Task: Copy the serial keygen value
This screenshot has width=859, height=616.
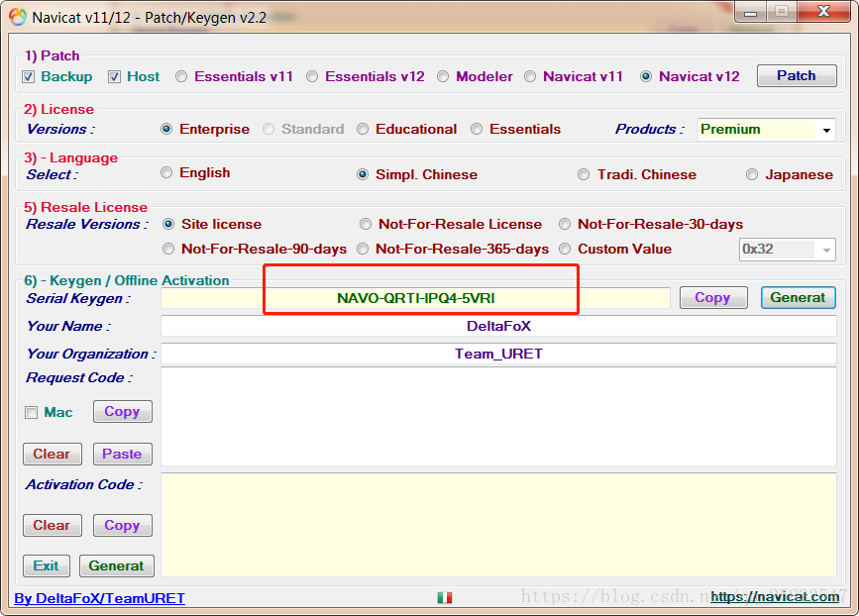Action: [x=713, y=298]
